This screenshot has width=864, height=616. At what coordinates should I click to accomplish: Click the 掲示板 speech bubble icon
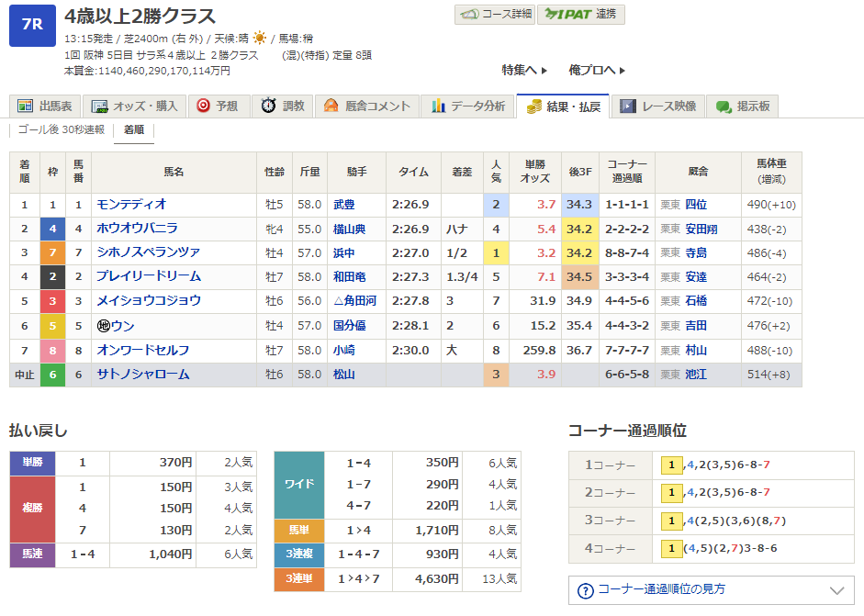click(724, 106)
